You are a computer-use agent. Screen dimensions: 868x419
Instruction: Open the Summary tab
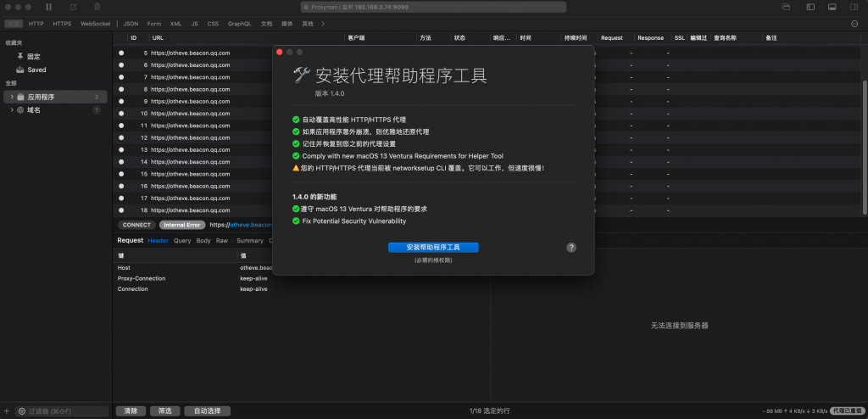coord(250,241)
